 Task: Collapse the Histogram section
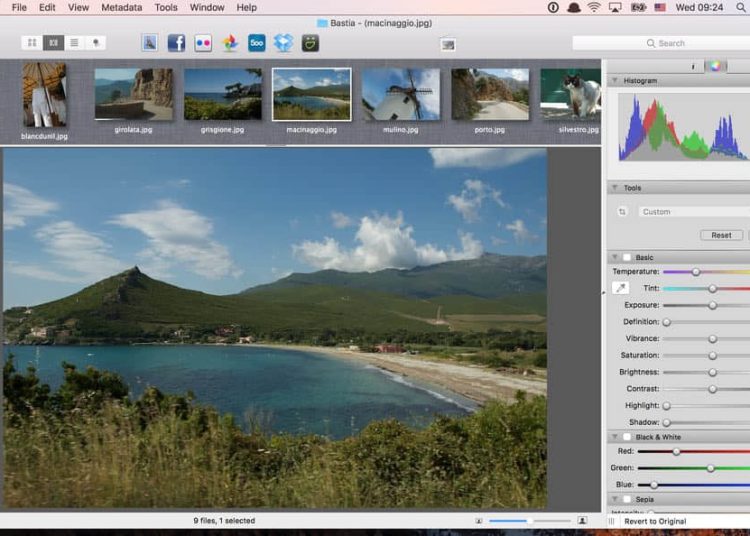(614, 80)
